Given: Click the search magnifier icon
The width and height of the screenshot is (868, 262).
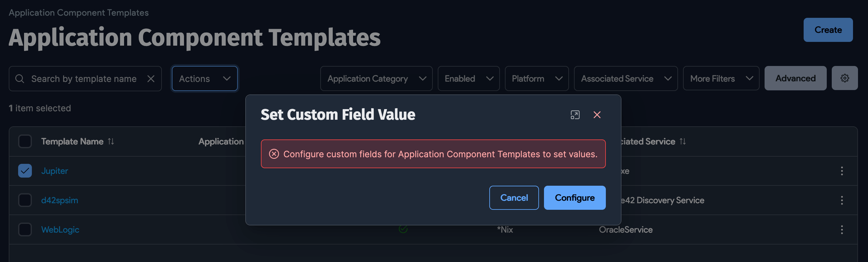Looking at the screenshot, I should (x=20, y=78).
